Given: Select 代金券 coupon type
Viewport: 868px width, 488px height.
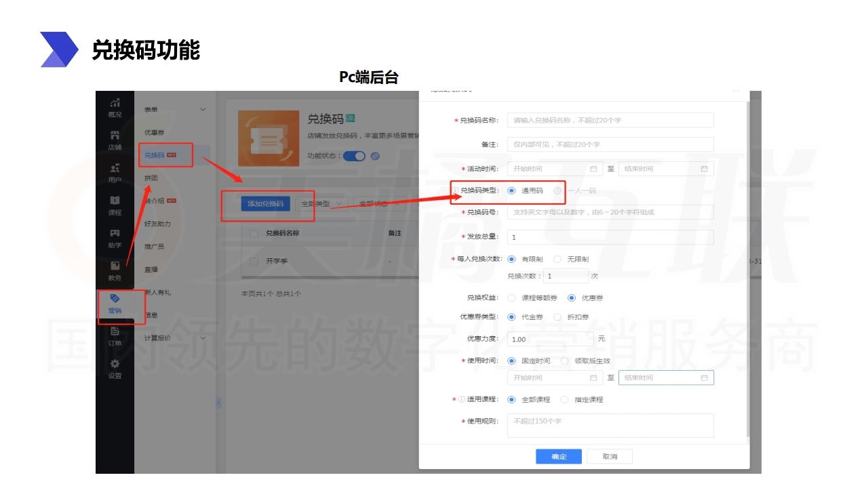Looking at the screenshot, I should (511, 317).
